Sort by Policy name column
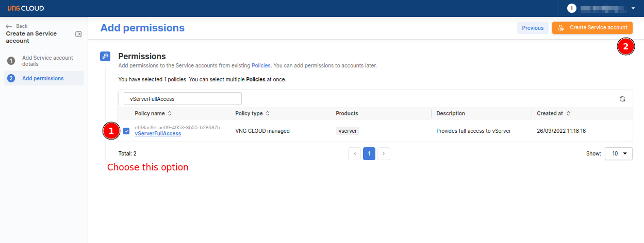The image size is (644, 243). click(x=170, y=113)
